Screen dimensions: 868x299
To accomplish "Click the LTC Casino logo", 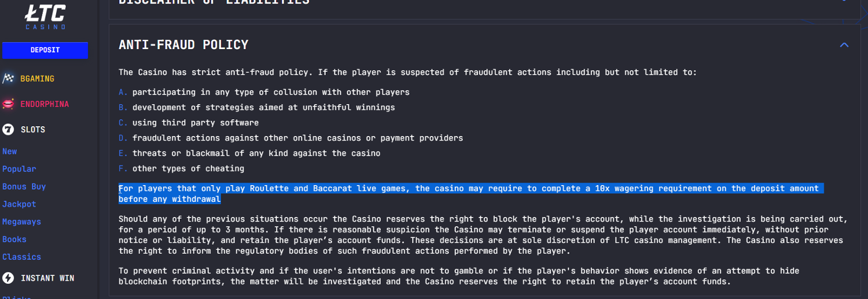I will click(45, 17).
